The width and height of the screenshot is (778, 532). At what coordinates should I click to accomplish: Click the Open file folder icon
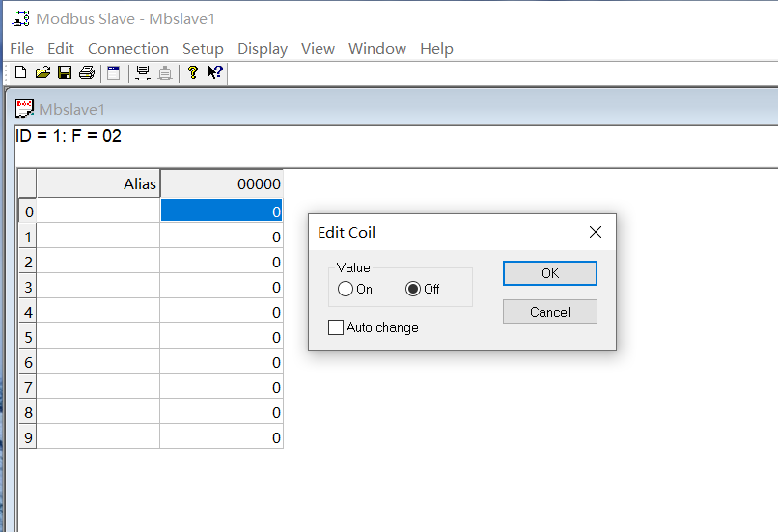click(42, 72)
